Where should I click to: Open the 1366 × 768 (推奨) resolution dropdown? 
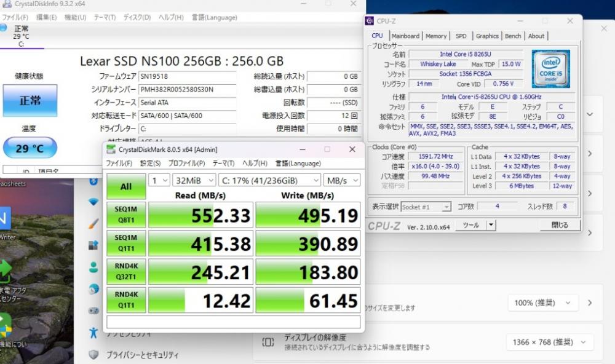(549, 342)
